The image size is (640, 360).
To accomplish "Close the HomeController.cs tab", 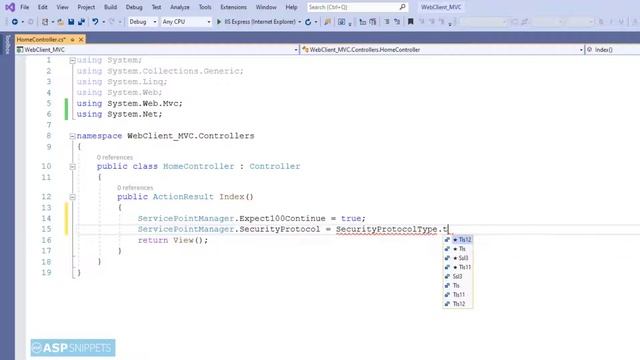I will pyautogui.click(x=81, y=40).
